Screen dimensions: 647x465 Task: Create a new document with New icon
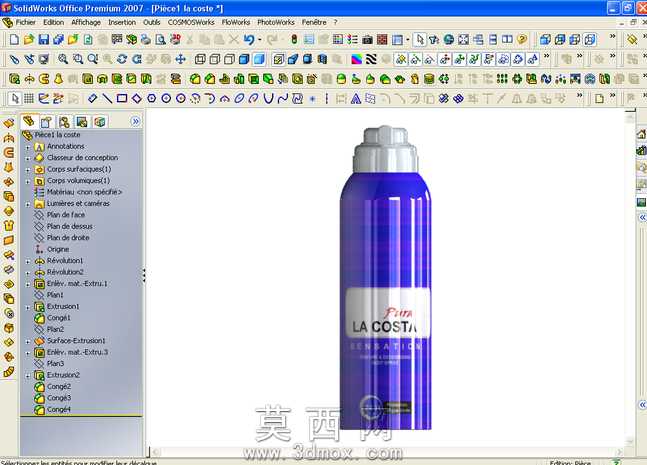pos(14,40)
